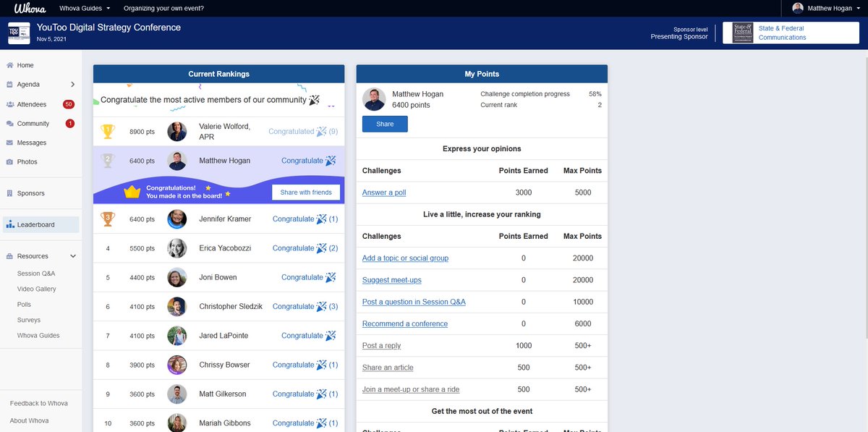This screenshot has height=432, width=868.
Task: Click Matthew Hogan's avatar in top bar
Action: (x=798, y=8)
